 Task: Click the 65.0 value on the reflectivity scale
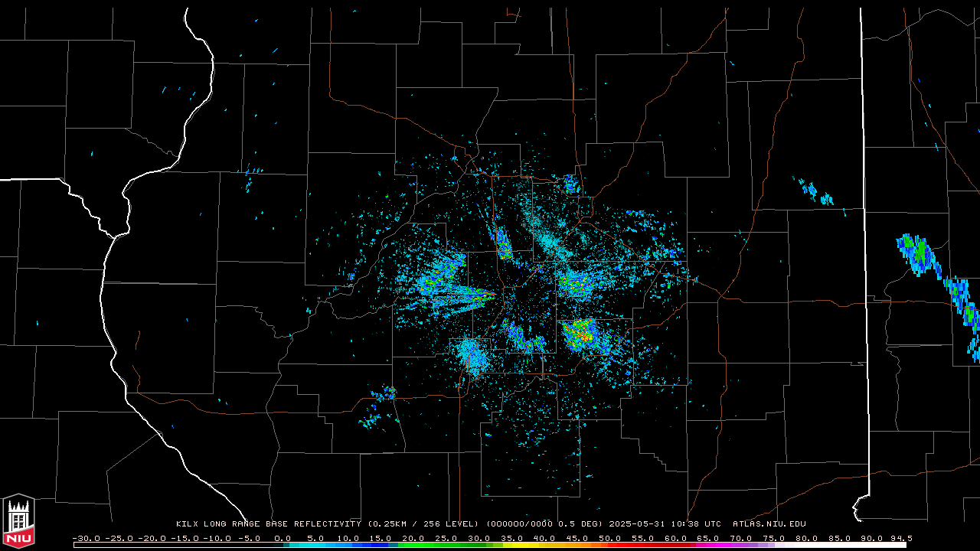point(709,538)
